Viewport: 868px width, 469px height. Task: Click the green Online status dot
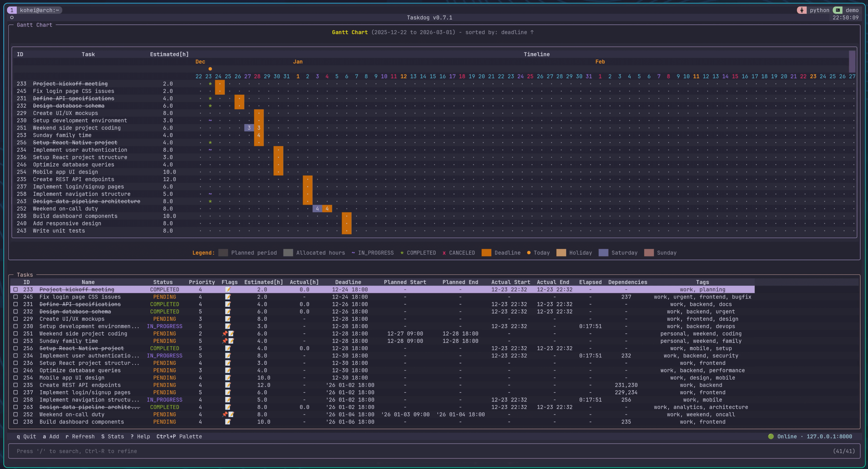(771, 436)
